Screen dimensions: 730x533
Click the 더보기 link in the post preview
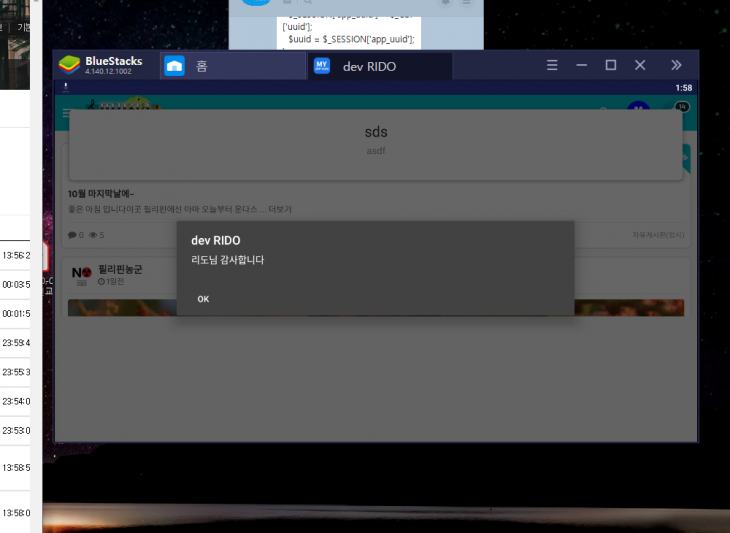281,209
